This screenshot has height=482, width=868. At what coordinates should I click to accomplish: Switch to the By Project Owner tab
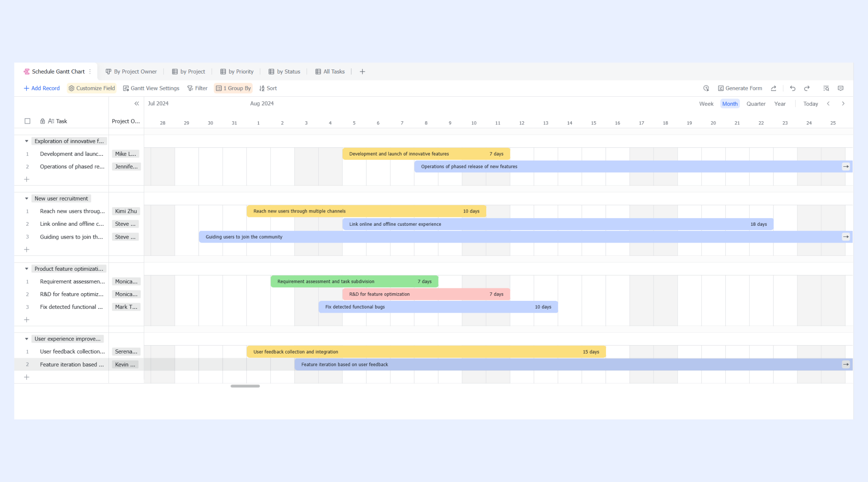click(131, 71)
